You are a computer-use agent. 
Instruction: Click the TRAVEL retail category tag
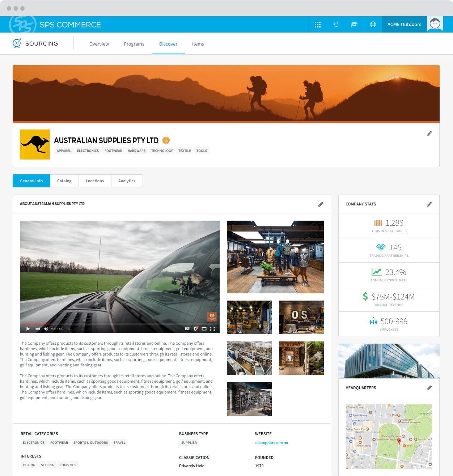[x=119, y=443]
